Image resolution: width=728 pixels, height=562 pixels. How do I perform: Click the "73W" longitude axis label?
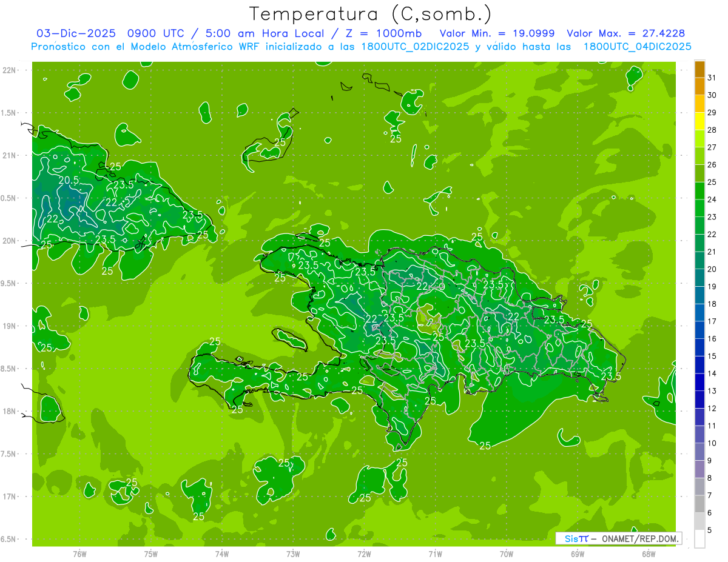293,554
